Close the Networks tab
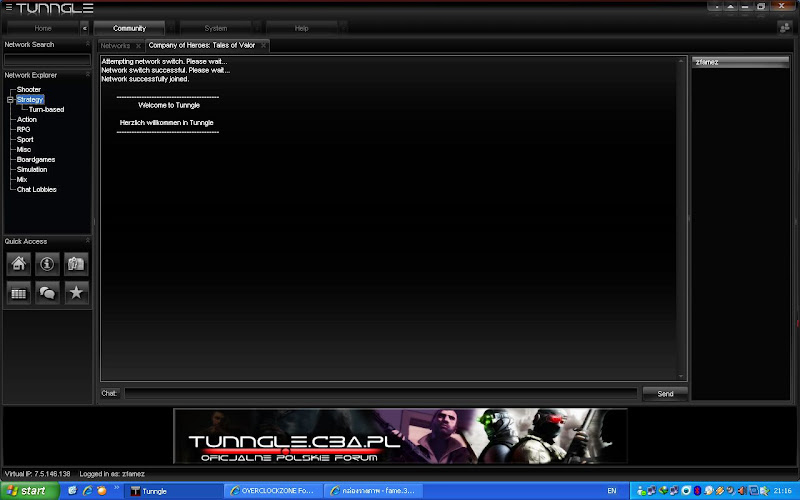Viewport: 800px width, 500px height. (138, 46)
